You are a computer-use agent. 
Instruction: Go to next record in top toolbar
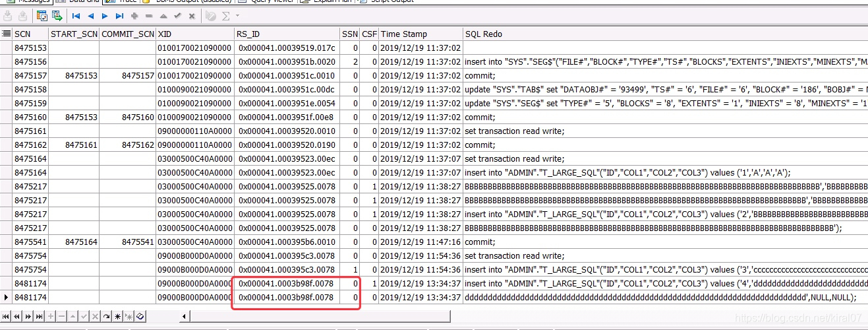coord(105,15)
